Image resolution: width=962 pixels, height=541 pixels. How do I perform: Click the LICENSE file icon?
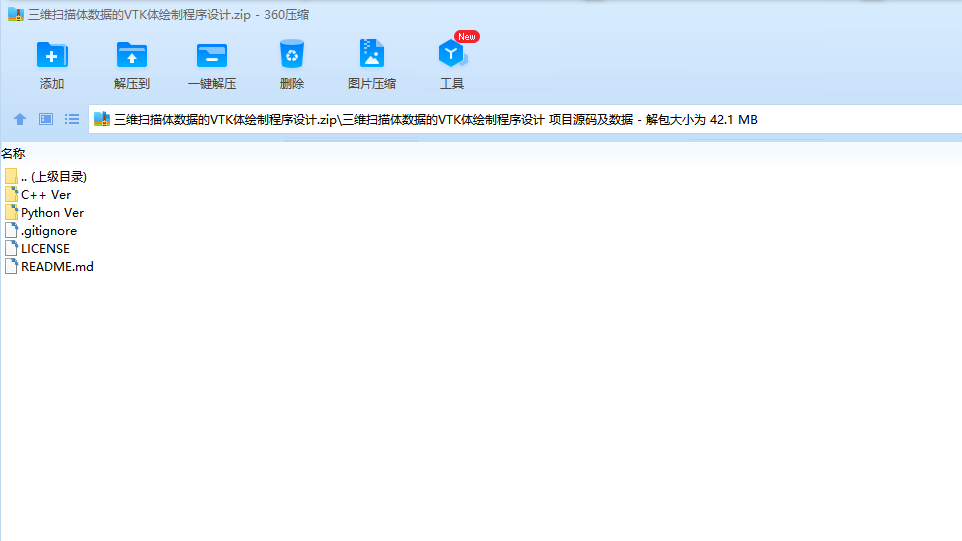11,248
